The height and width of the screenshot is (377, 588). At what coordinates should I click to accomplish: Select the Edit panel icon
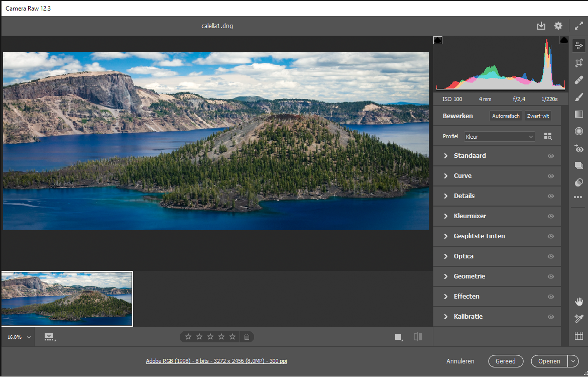tap(578, 45)
